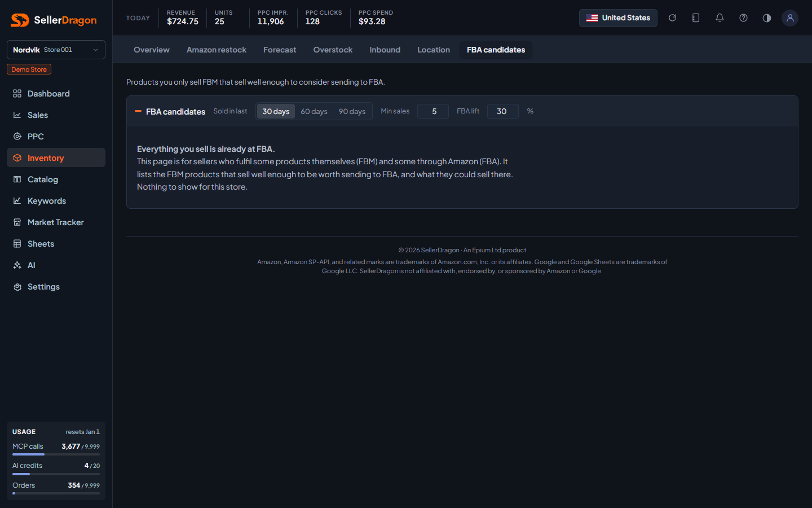Click the refresh data icon
Screen dimensions: 812x508
tap(672, 18)
